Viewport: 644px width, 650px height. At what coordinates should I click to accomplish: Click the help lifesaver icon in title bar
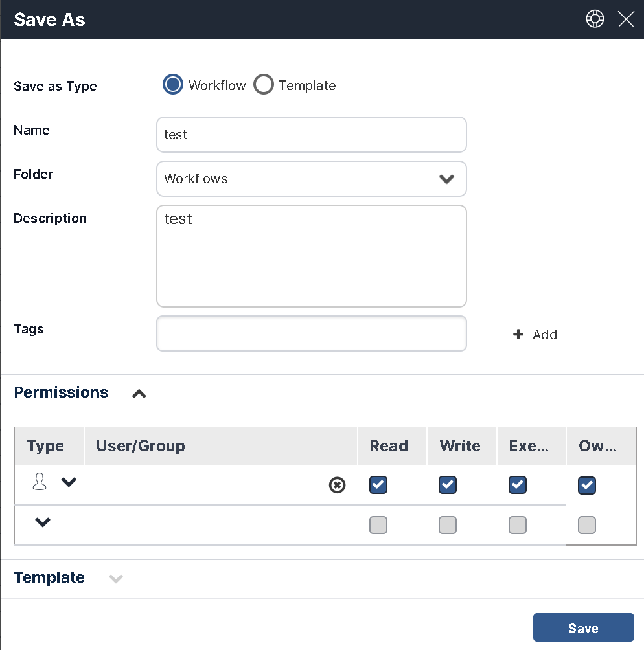pos(595,19)
